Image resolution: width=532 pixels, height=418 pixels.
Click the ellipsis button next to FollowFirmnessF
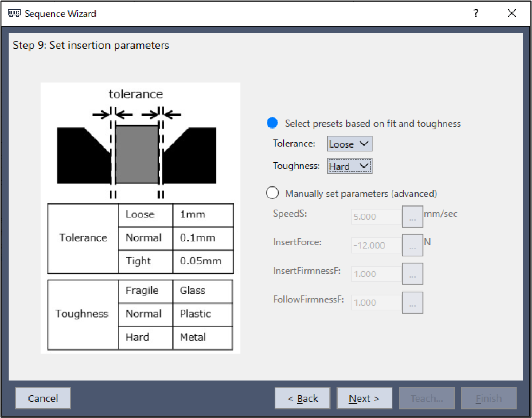(412, 303)
